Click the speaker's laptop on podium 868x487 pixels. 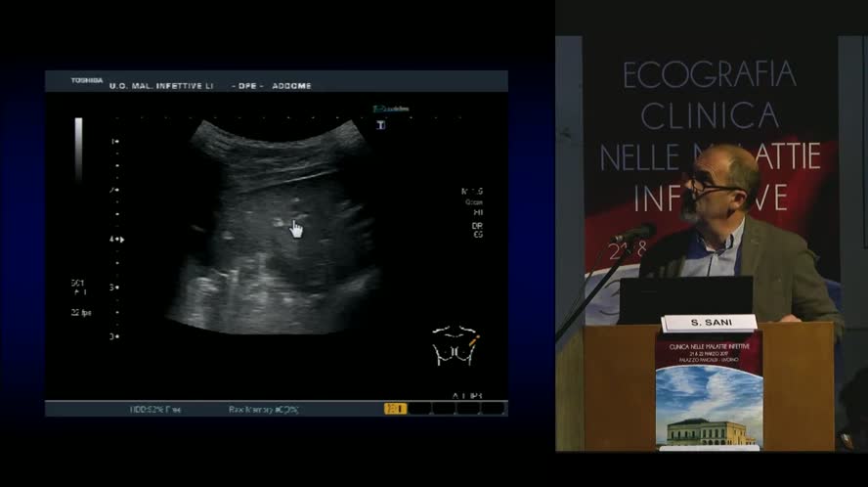[686, 298]
